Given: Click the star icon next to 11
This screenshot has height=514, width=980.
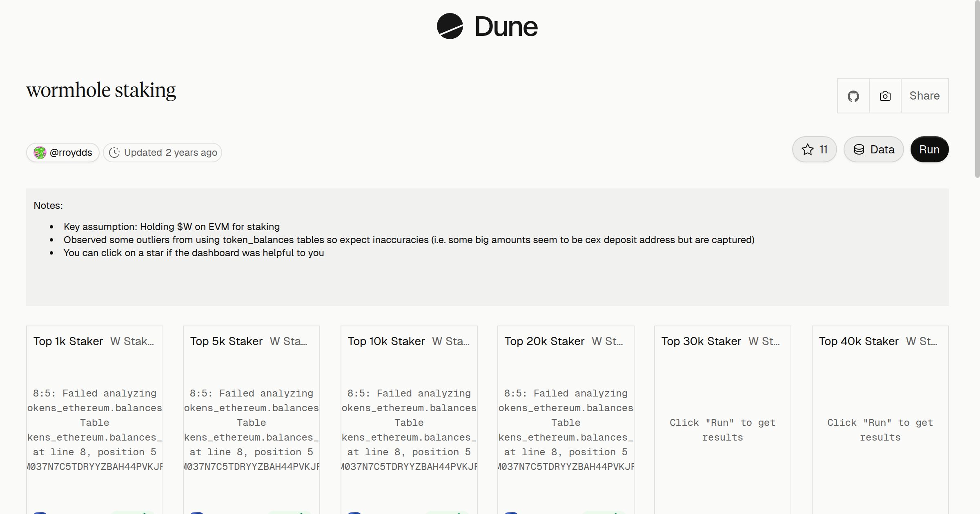Looking at the screenshot, I should [x=808, y=150].
